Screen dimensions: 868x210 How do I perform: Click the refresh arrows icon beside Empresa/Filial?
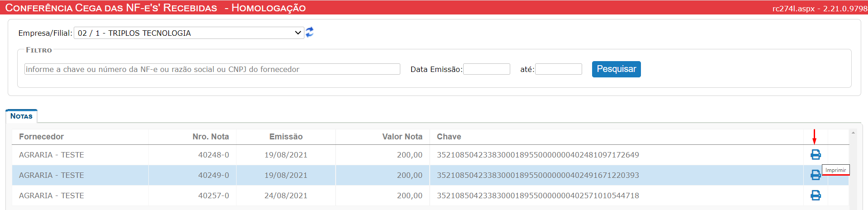tap(309, 32)
